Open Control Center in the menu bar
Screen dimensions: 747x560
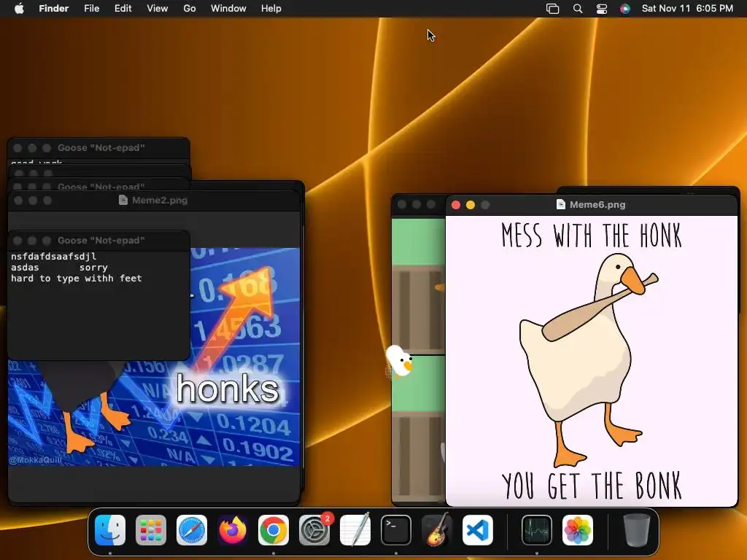602,9
